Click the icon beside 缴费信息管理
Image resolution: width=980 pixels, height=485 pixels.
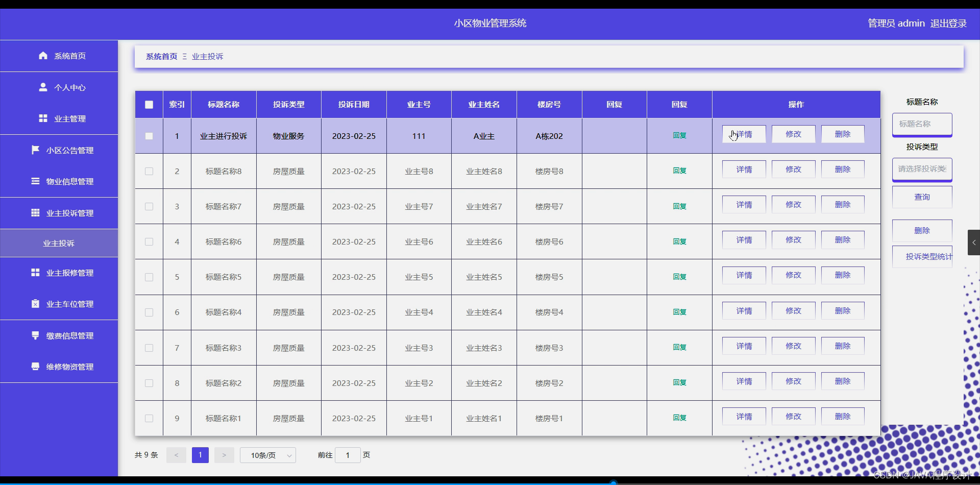[x=35, y=335]
